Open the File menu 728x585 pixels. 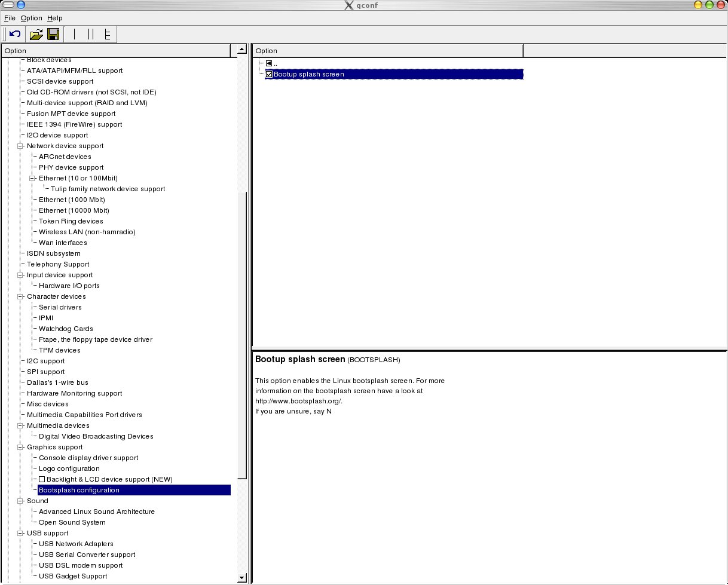point(10,18)
